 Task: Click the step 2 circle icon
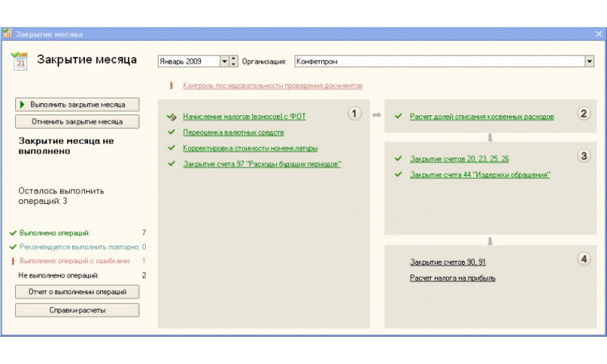(x=583, y=114)
